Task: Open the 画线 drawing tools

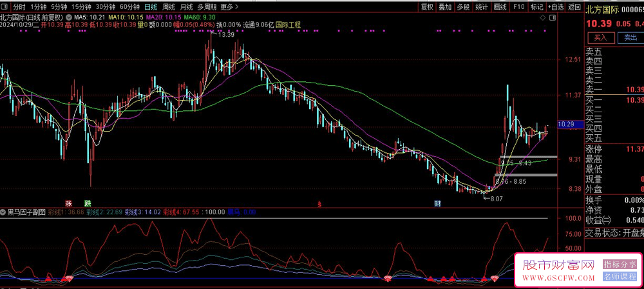Action: tap(500, 7)
